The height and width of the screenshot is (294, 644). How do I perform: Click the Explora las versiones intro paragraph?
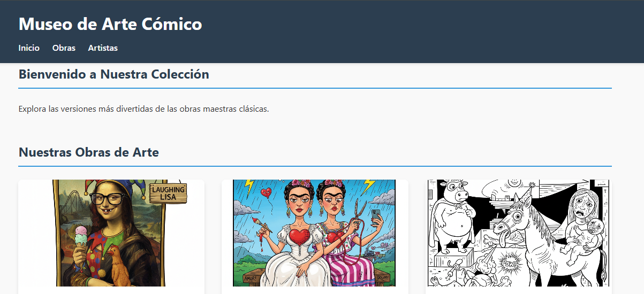coord(143,109)
